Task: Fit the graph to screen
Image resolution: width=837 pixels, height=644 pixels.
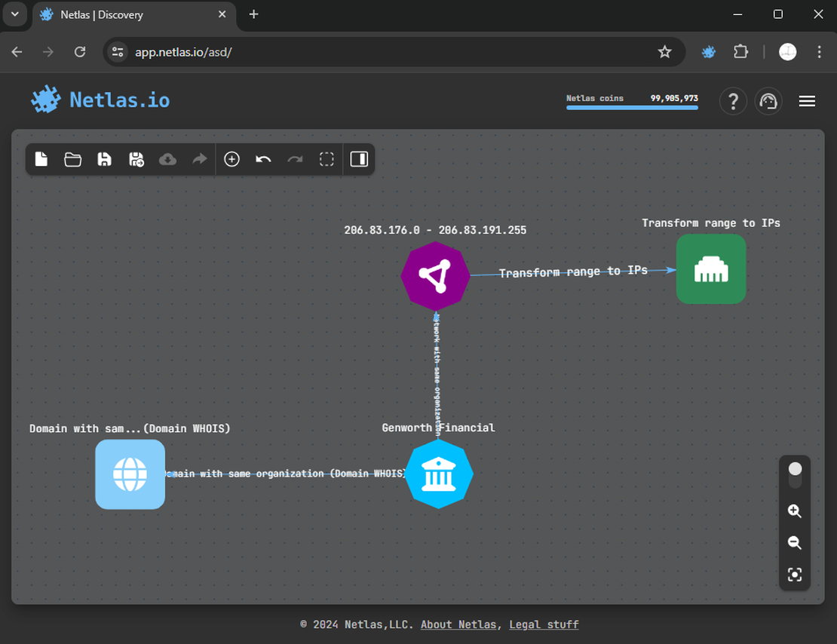Action: pyautogui.click(x=795, y=574)
